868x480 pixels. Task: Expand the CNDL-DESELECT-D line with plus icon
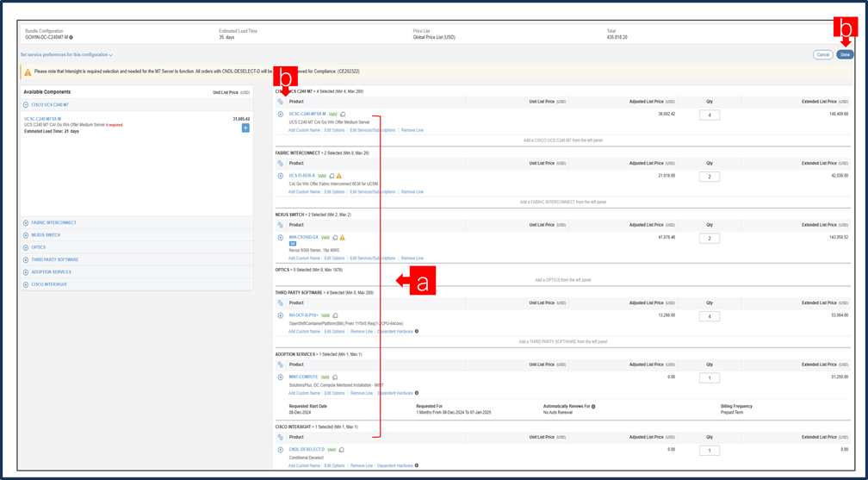point(280,449)
